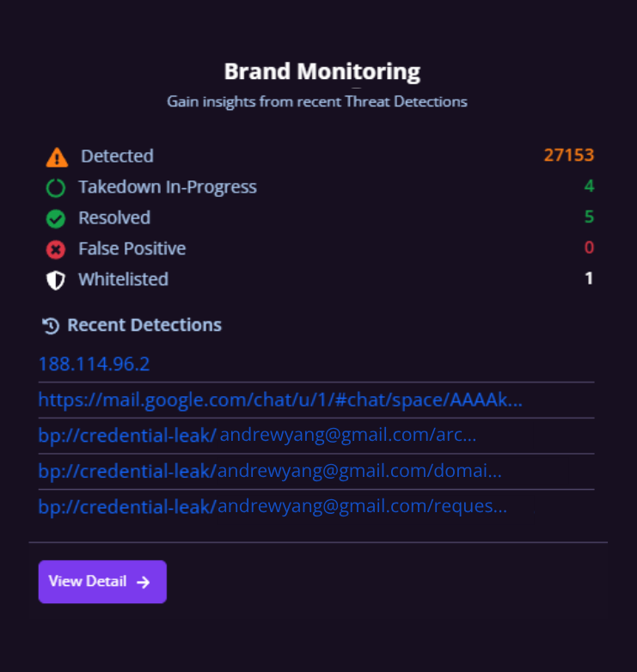Click the green Takedown In-Progress spinner icon
637x672 pixels.
click(56, 187)
